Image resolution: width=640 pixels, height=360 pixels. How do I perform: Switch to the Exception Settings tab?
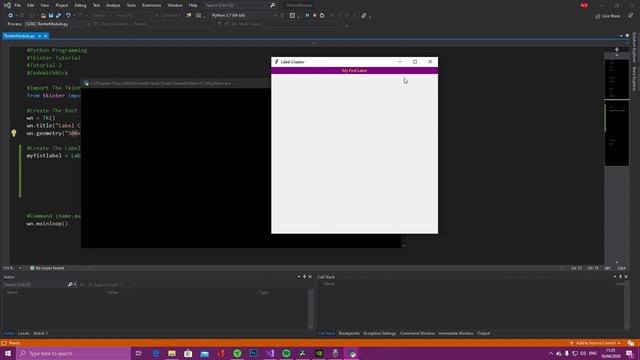tap(380, 333)
